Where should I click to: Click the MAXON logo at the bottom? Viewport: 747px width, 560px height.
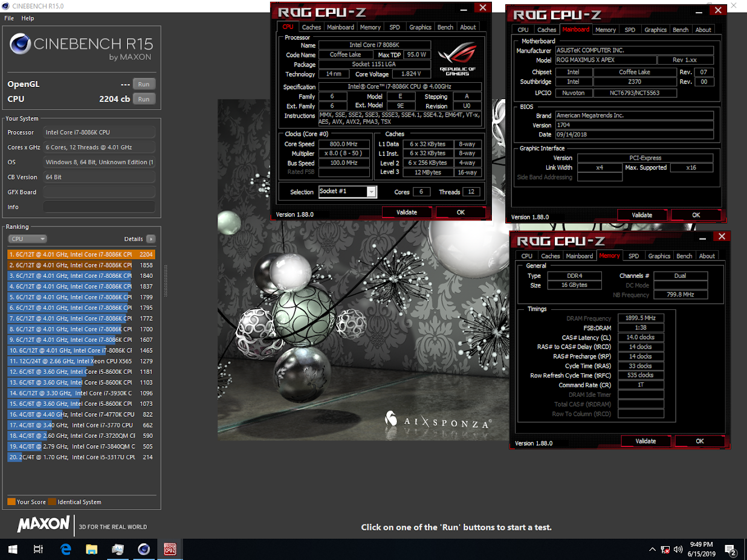click(43, 524)
